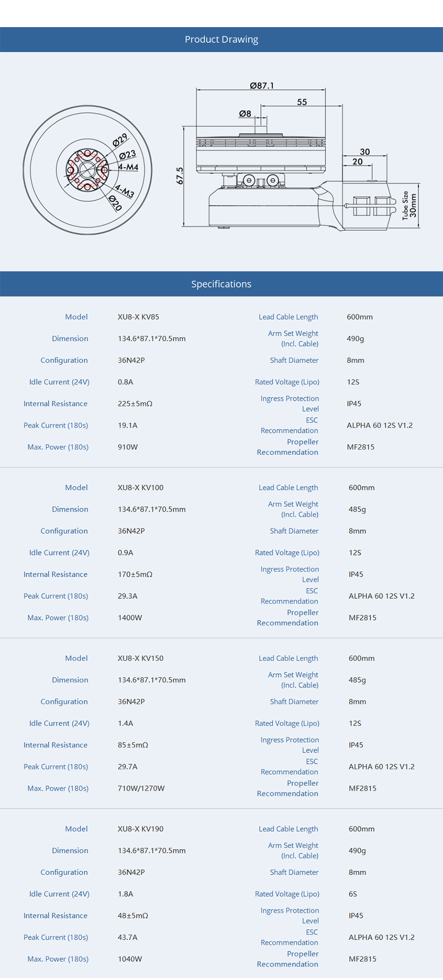Screen dimensions: 443x980
Task: Select KV190 idle current 1.8A
Action: coord(126,894)
